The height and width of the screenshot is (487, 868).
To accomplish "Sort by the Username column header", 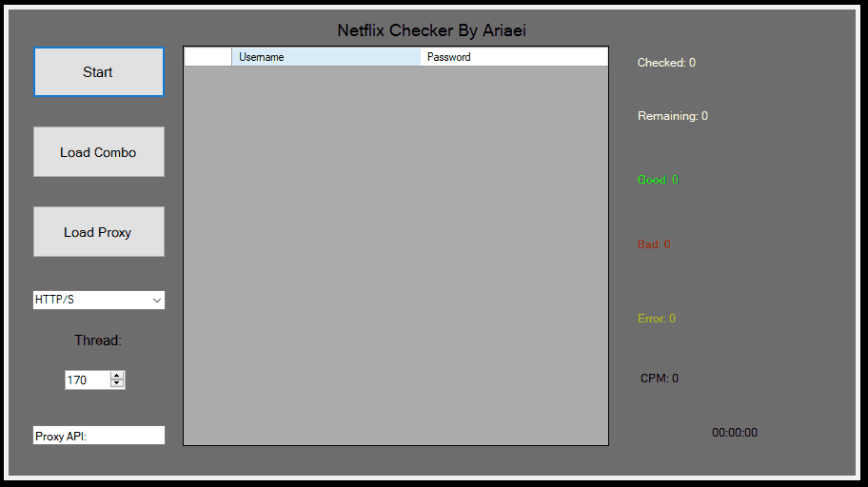I will [x=326, y=57].
